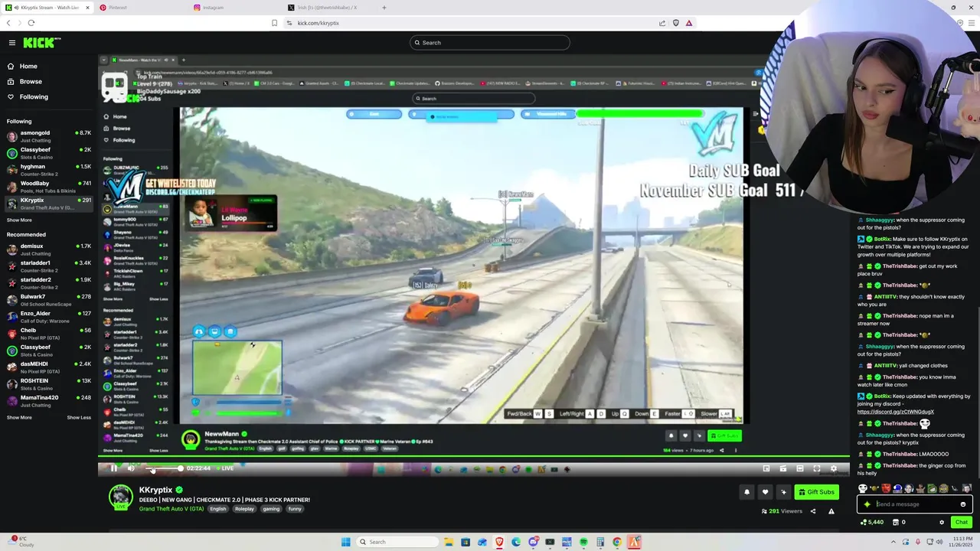Image resolution: width=980 pixels, height=551 pixels.
Task: Click KKryptix channel avatar
Action: coord(120,496)
